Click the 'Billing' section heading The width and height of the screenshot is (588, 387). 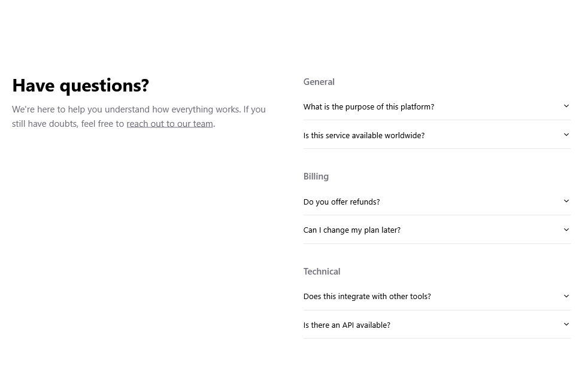pyautogui.click(x=316, y=176)
